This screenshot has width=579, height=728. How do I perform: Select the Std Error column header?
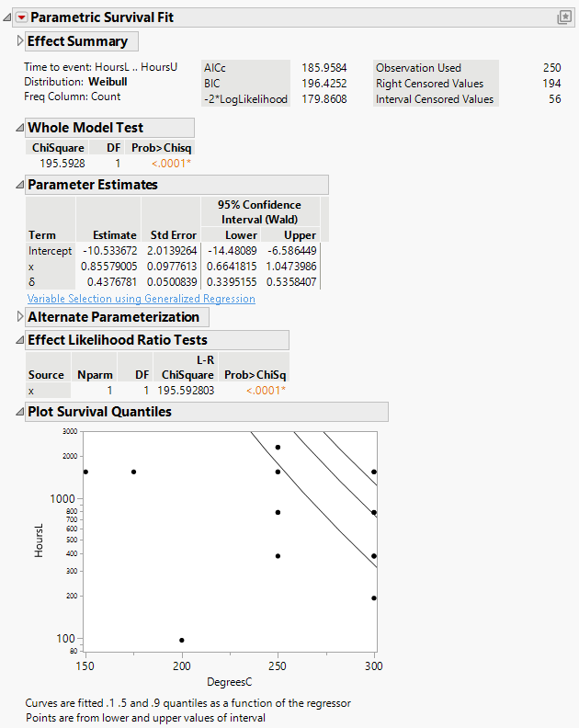[173, 234]
